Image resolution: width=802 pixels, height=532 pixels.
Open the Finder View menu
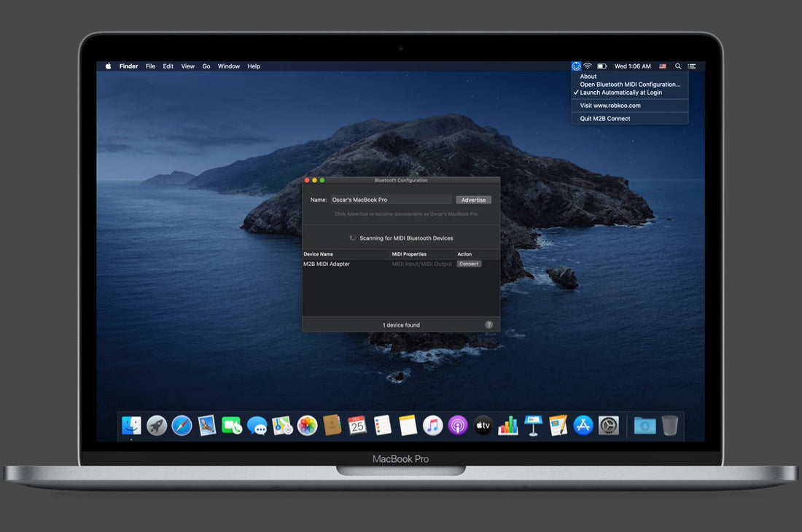click(x=187, y=66)
